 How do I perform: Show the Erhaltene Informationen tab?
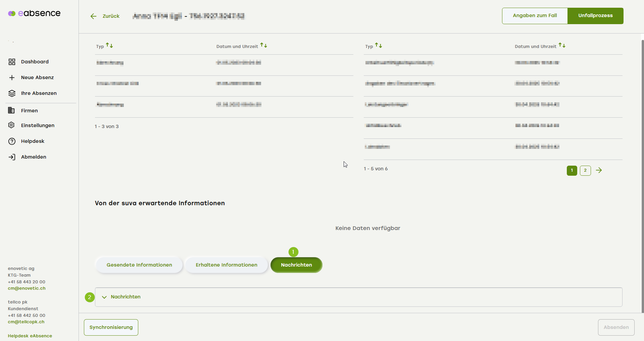tap(227, 265)
